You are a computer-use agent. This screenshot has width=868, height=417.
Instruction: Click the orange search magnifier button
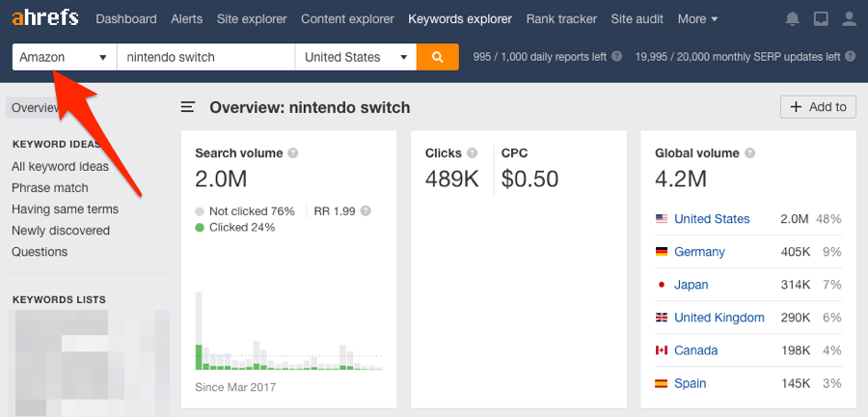tap(437, 57)
